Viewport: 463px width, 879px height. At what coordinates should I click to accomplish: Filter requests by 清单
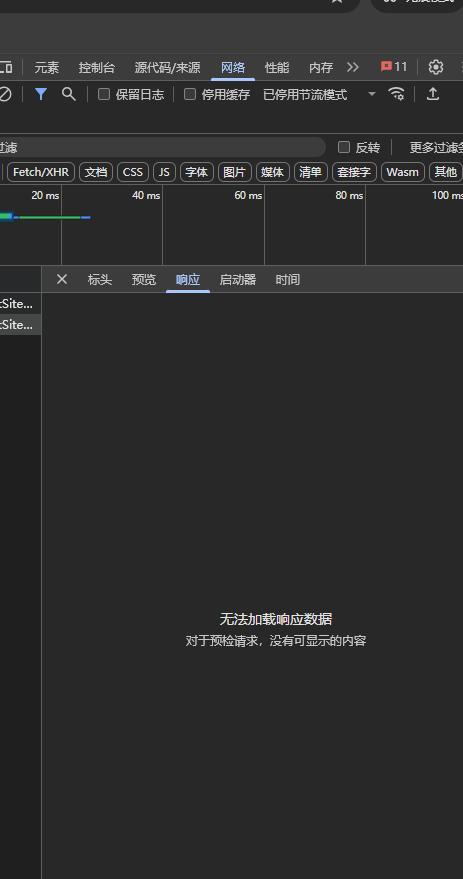point(311,172)
